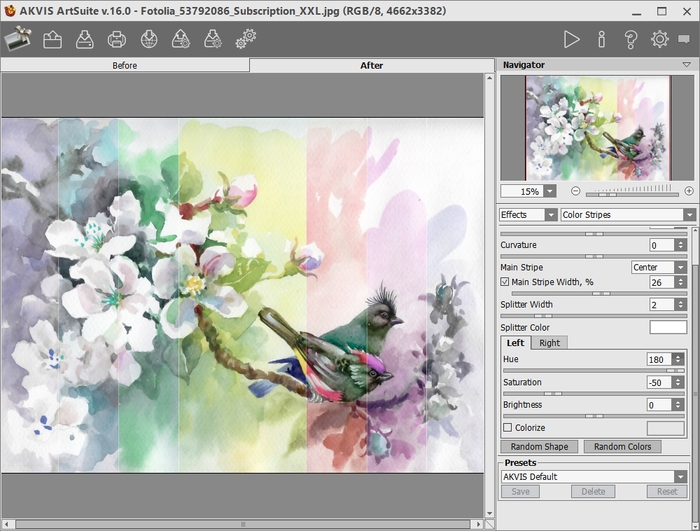Open the Main Stripe Center dropdown
This screenshot has height=531, width=700.
coord(680,267)
